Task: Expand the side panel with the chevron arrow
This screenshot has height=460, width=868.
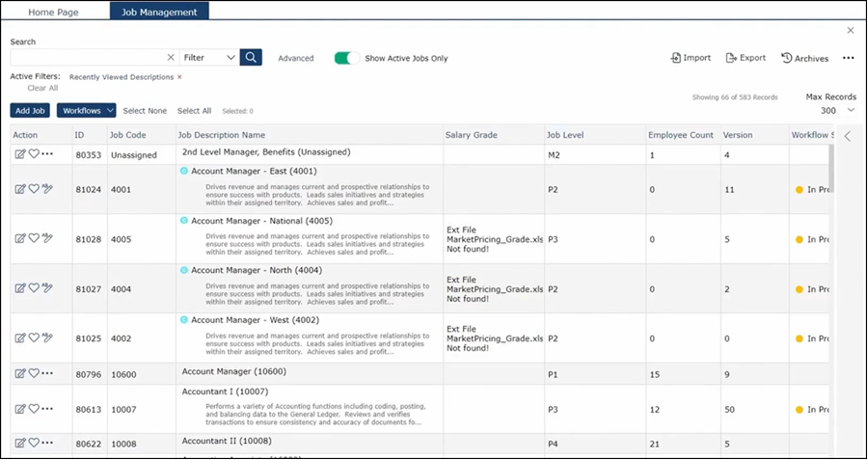Action: click(x=847, y=136)
